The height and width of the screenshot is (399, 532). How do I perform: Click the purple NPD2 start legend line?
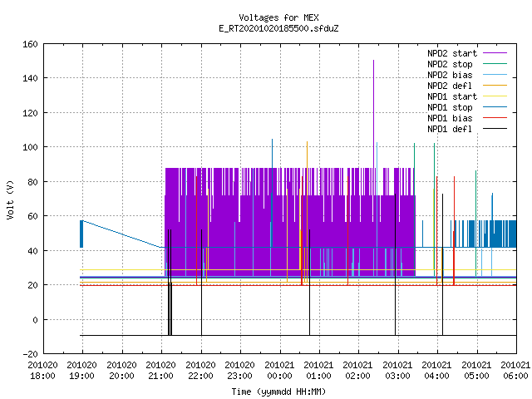point(495,53)
